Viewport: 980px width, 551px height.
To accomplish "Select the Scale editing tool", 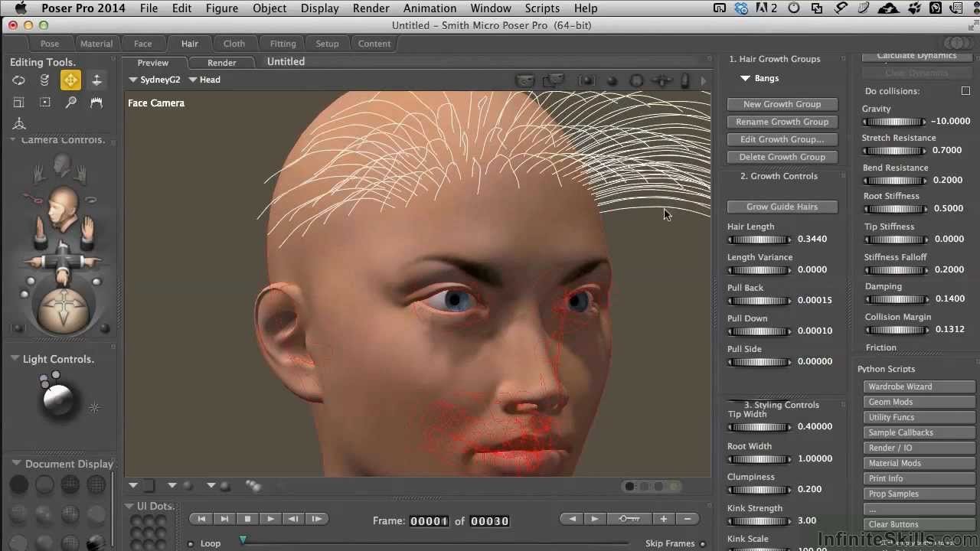I will [x=18, y=103].
